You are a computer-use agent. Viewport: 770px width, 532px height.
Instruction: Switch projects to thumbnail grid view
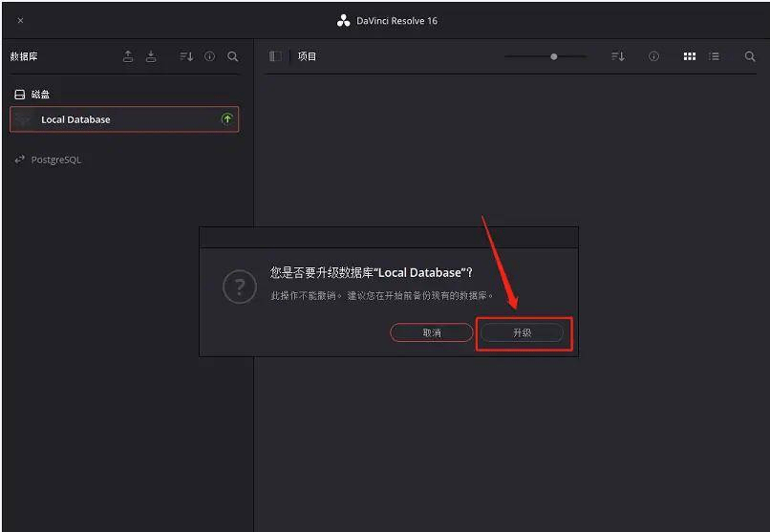click(x=690, y=56)
